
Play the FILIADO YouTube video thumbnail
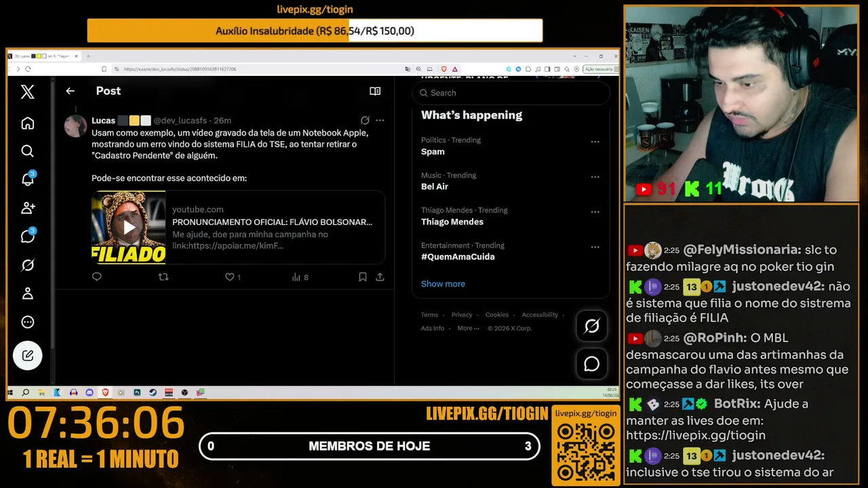coord(129,227)
